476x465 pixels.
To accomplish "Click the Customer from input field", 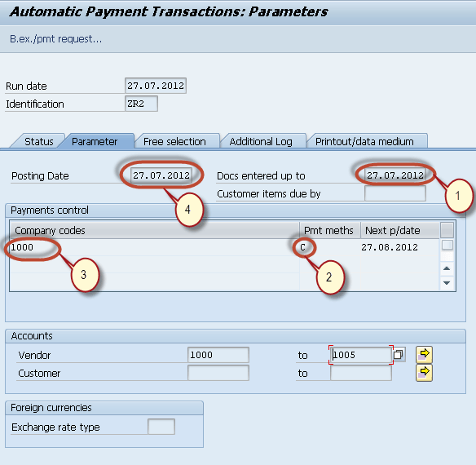I will pyautogui.click(x=218, y=373).
